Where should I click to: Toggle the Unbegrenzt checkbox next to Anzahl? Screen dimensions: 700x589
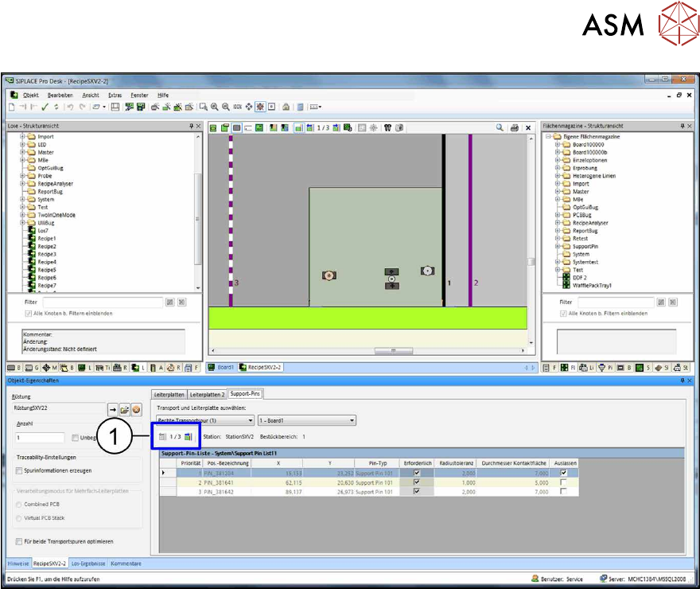75,438
